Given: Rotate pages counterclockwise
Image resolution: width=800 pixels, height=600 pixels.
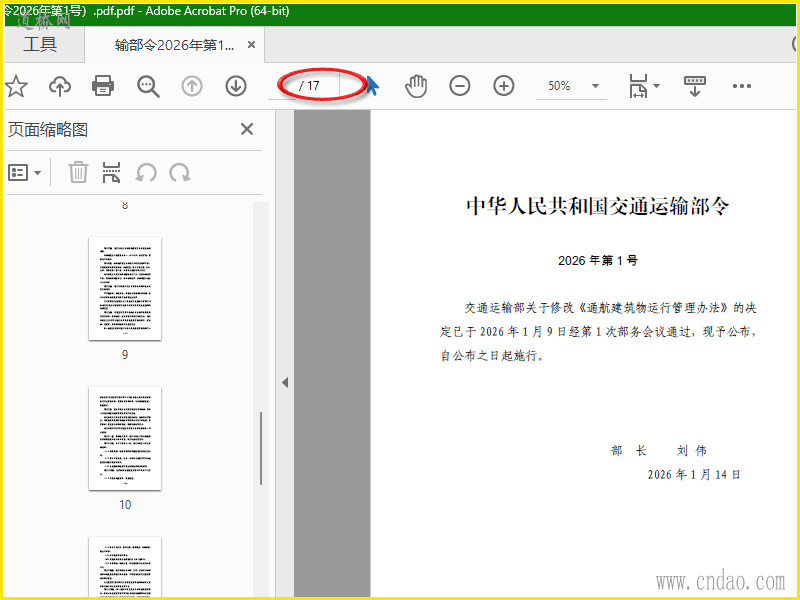Looking at the screenshot, I should coord(145,173).
